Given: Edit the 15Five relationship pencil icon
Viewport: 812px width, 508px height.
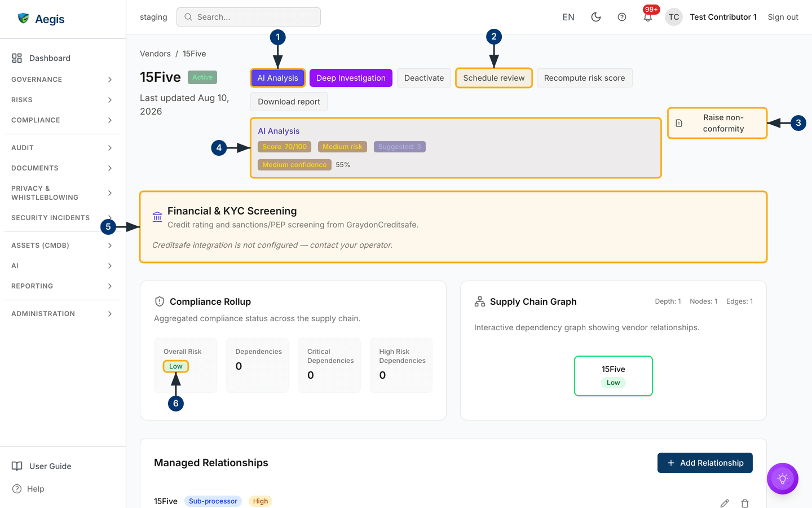Looking at the screenshot, I should tap(725, 503).
